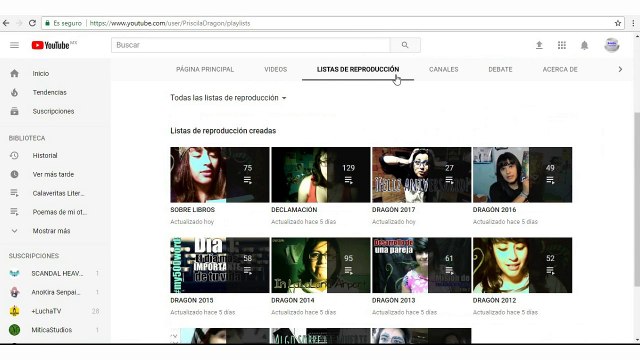Switch to PÁGINA PRINCIPAL tab

205,69
